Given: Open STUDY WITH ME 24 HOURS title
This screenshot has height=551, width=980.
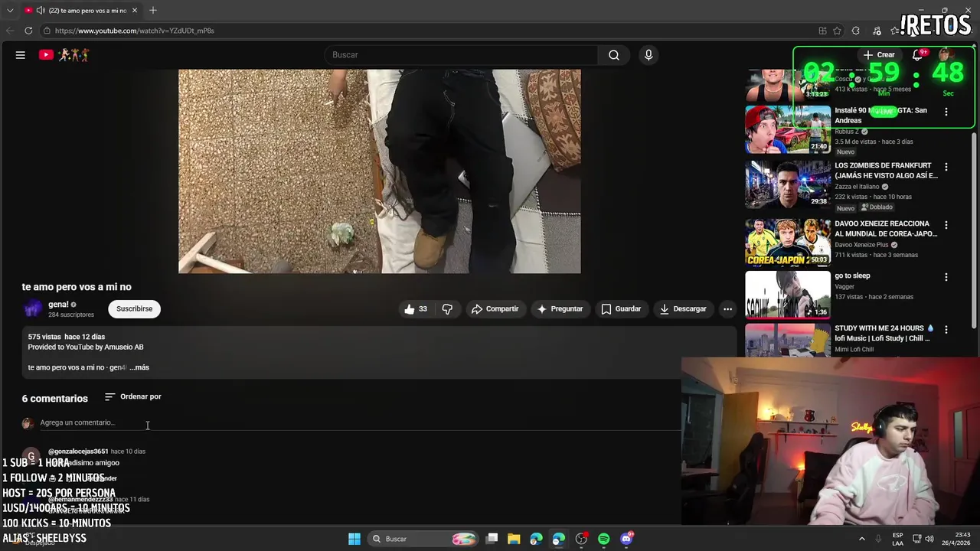Looking at the screenshot, I should point(884,334).
